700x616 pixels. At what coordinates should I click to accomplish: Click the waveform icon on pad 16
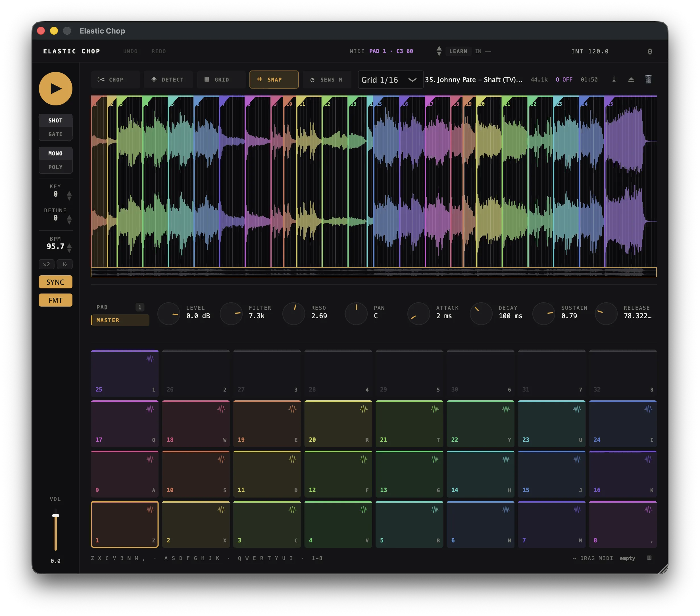coord(648,459)
